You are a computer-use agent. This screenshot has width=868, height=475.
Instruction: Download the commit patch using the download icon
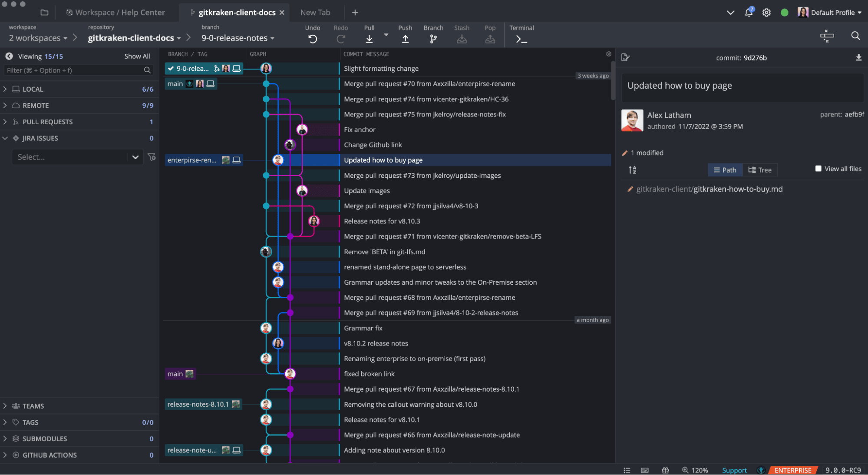(858, 57)
